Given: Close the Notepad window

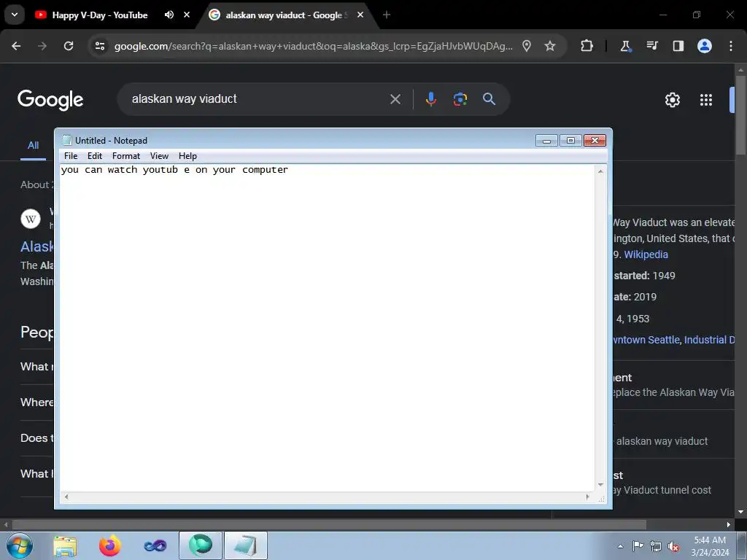Looking at the screenshot, I should click(x=595, y=141).
